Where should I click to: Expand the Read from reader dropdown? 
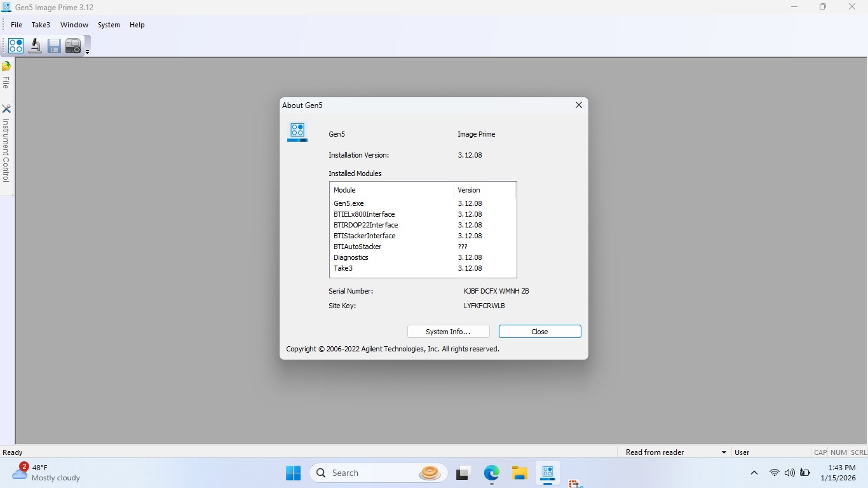coord(724,452)
